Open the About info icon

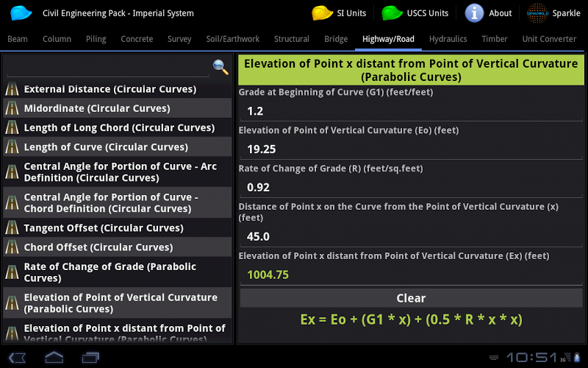pyautogui.click(x=474, y=13)
